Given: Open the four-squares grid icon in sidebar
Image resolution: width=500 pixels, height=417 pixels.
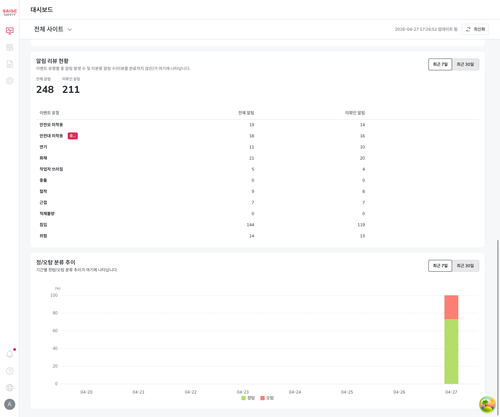Looking at the screenshot, I should tap(10, 48).
